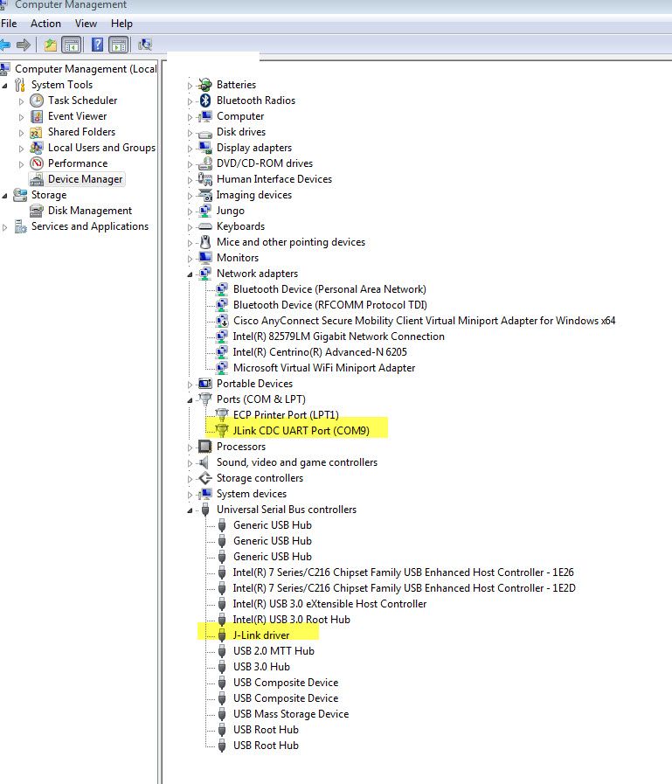This screenshot has height=784, width=672.
Task: Select Bluetooth Device (RFCOMM Protocol TDI)
Action: pos(330,305)
